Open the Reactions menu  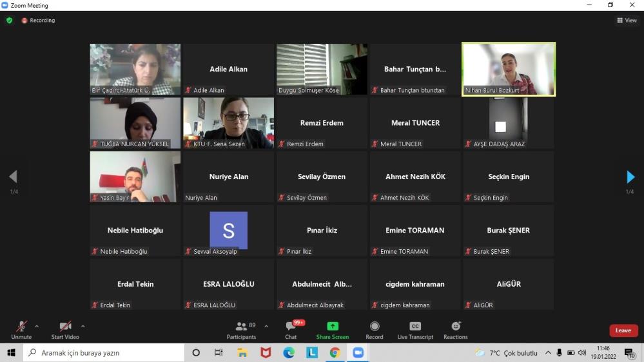point(456,327)
